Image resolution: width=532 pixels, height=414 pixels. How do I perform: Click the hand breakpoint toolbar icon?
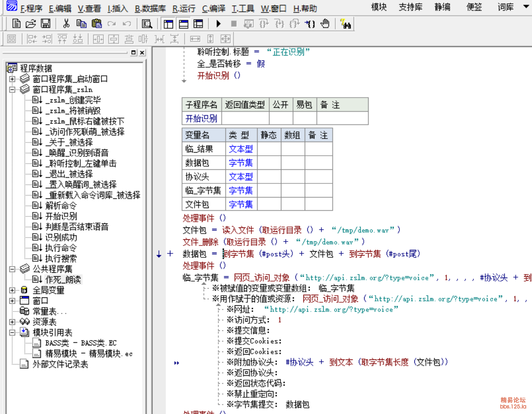tap(325, 24)
